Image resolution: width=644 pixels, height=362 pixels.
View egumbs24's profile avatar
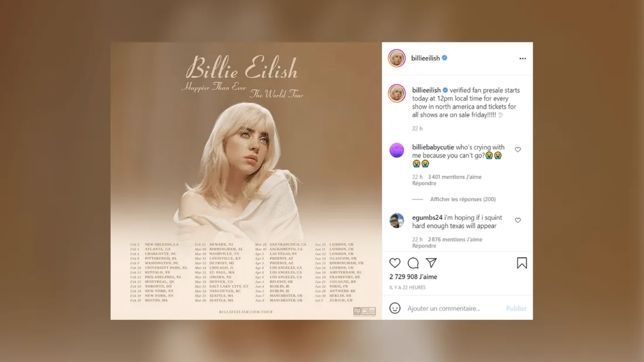(x=397, y=221)
